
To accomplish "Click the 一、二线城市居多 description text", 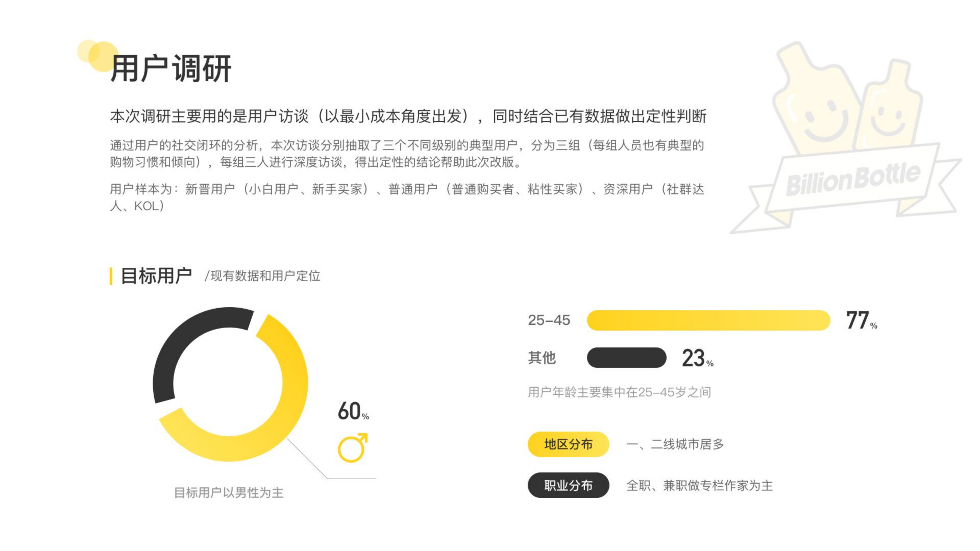I will (675, 444).
